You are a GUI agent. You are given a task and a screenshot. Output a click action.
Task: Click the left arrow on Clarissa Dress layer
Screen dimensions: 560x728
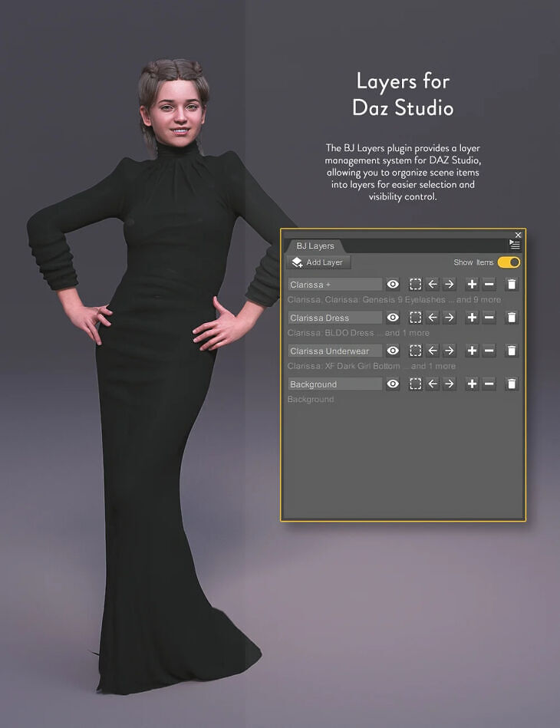[x=433, y=318]
